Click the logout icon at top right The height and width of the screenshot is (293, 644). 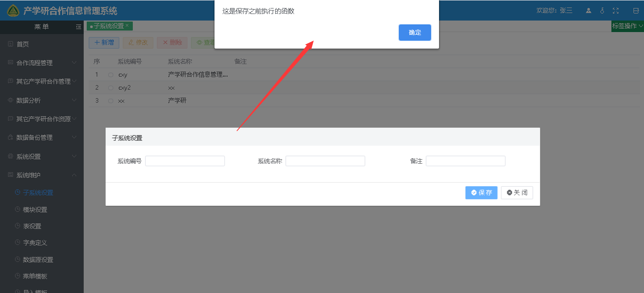pos(636,11)
